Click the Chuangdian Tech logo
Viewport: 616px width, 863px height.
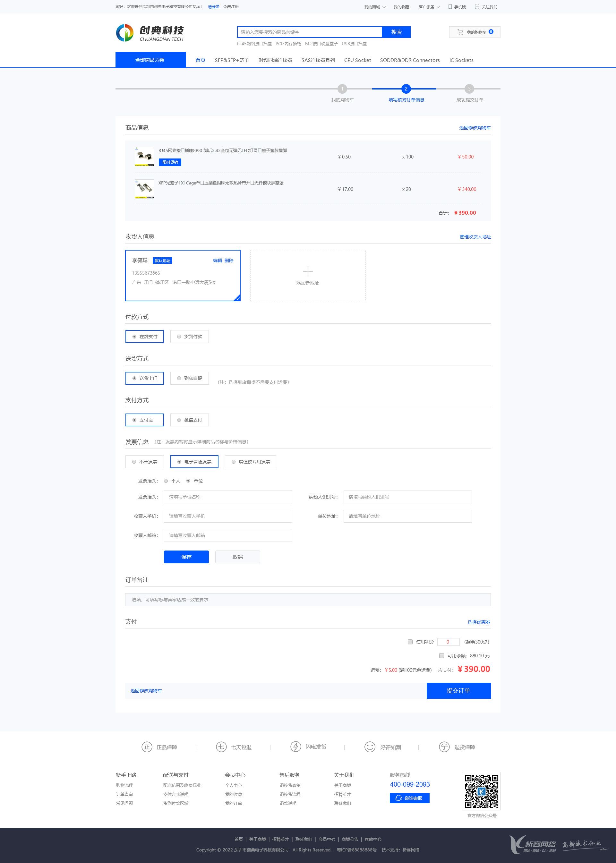pyautogui.click(x=150, y=33)
